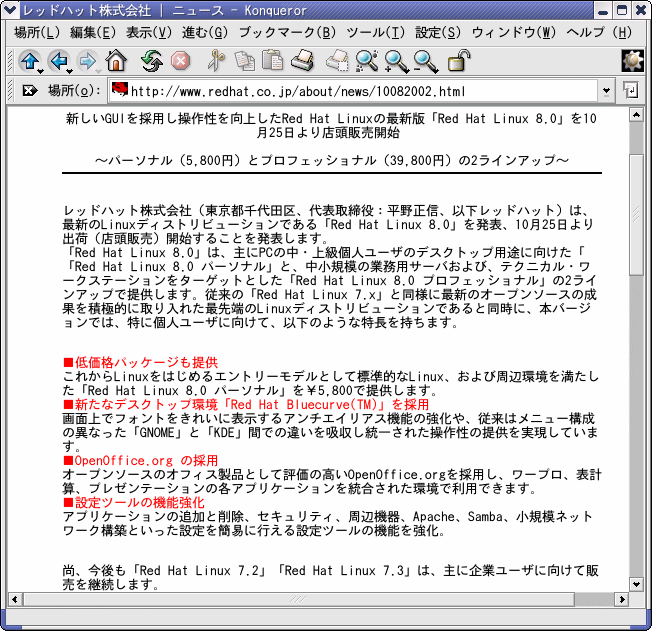Click the red heading 低価格パッケージも提供
652x631 pixels.
coord(141,362)
